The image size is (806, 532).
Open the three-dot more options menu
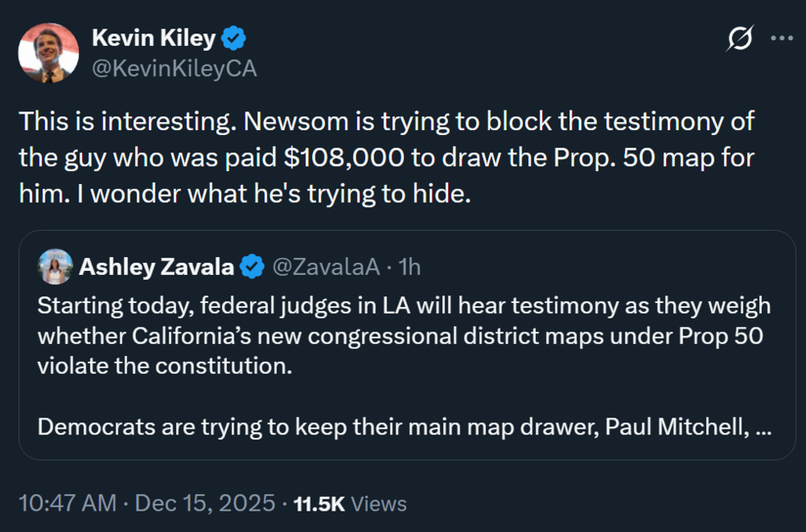782,38
